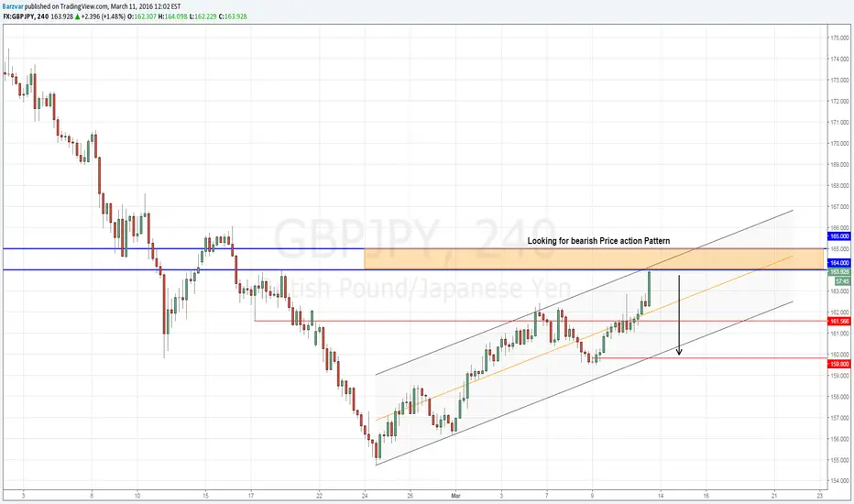This screenshot has width=854, height=504.
Task: Click 174.000 on the price axis
Action: tap(839, 59)
